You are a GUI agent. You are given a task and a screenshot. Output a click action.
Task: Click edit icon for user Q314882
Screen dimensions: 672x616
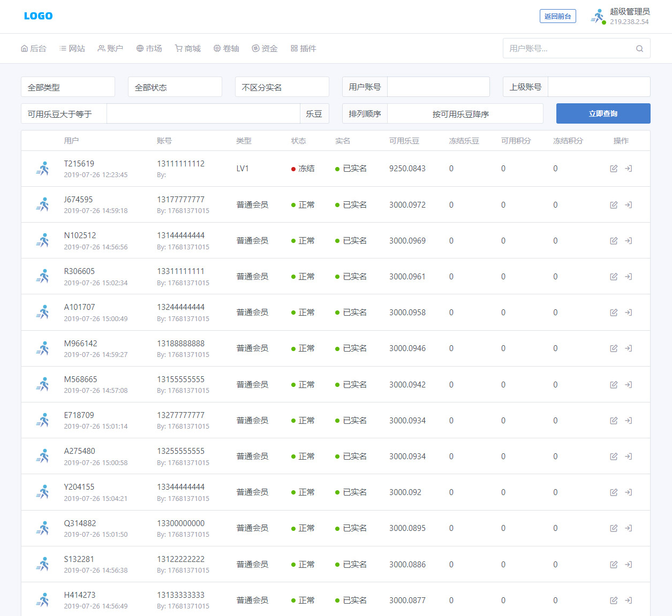614,528
